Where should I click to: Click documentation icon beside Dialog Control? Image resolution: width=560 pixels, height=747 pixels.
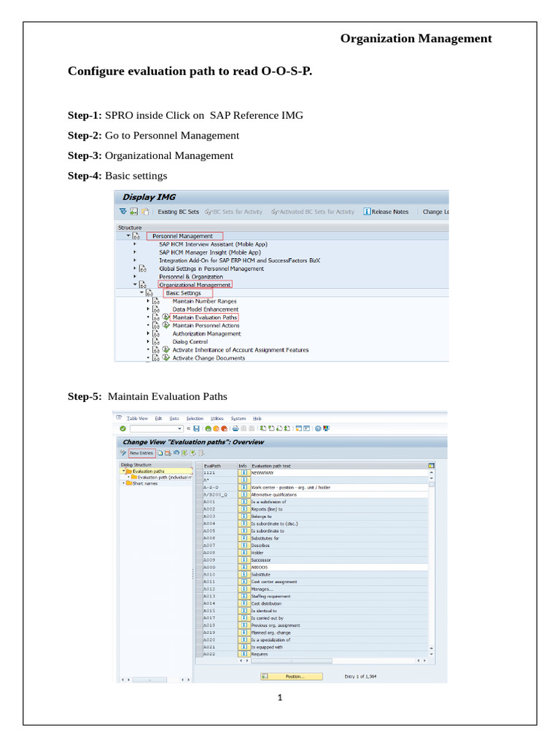(156, 341)
